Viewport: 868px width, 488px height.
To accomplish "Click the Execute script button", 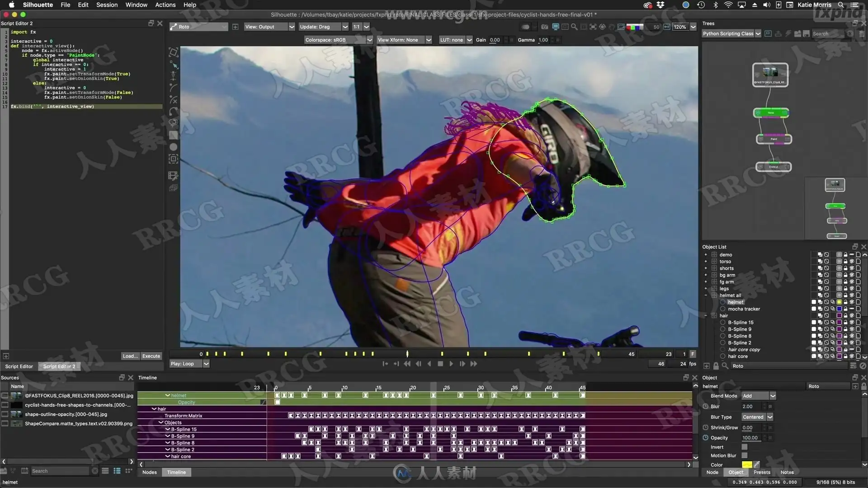I will pyautogui.click(x=151, y=356).
